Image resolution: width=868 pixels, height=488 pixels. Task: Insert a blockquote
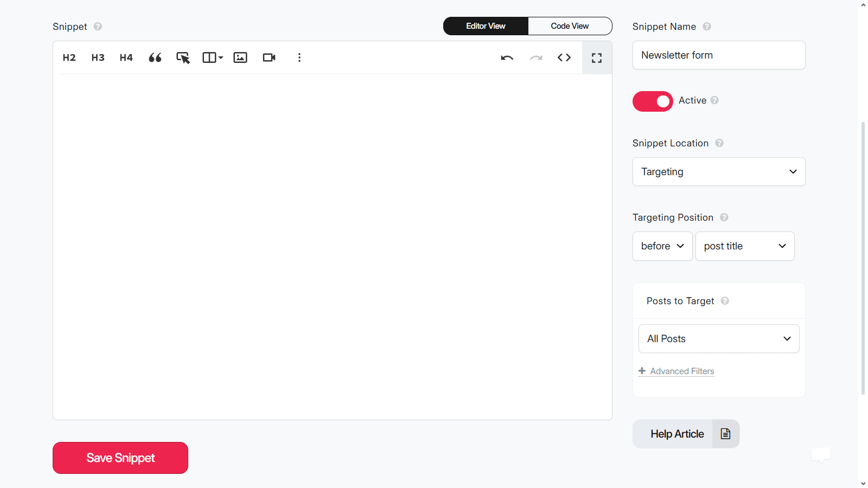(x=155, y=57)
